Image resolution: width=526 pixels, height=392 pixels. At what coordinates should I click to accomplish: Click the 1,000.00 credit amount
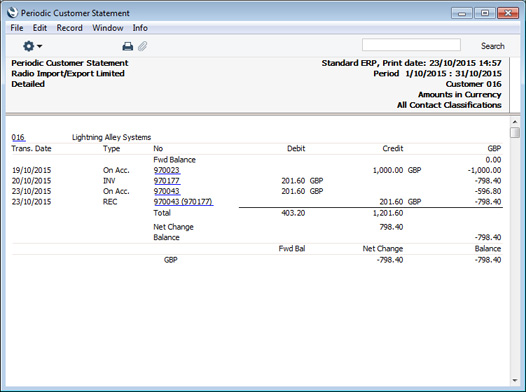point(388,170)
